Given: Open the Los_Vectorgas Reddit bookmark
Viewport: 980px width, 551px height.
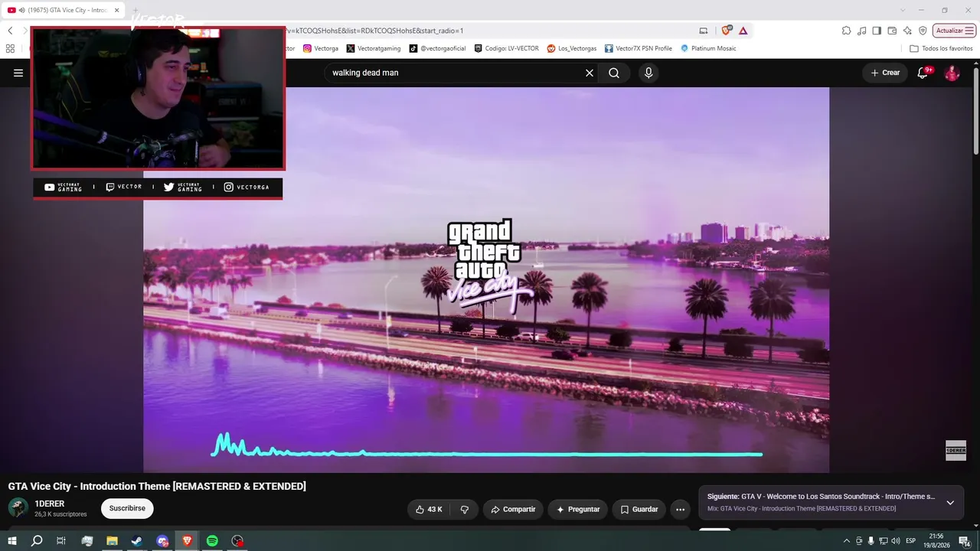Looking at the screenshot, I should 572,48.
